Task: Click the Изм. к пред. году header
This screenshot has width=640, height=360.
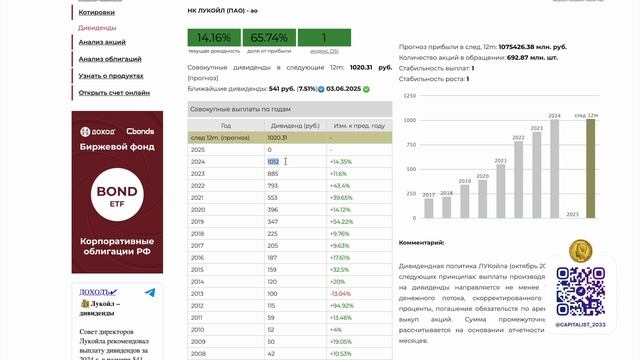Action: 359,126
